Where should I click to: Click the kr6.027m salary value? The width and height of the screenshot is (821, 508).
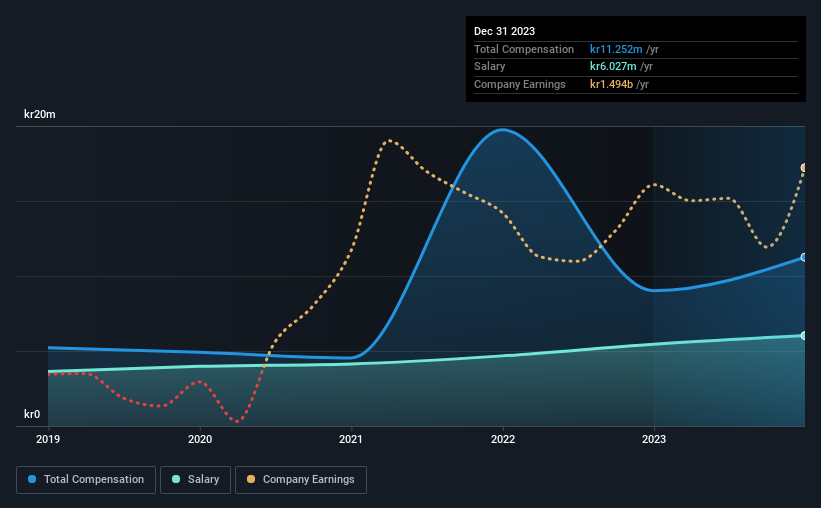tap(613, 67)
